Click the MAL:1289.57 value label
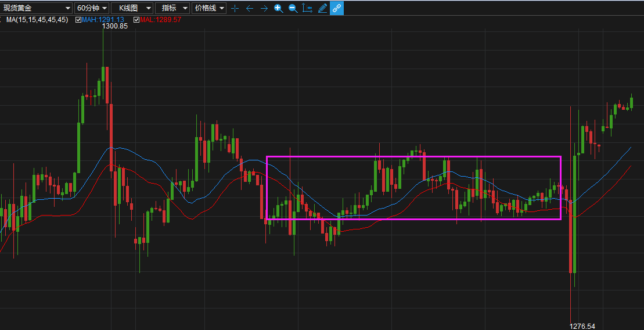 click(160, 20)
